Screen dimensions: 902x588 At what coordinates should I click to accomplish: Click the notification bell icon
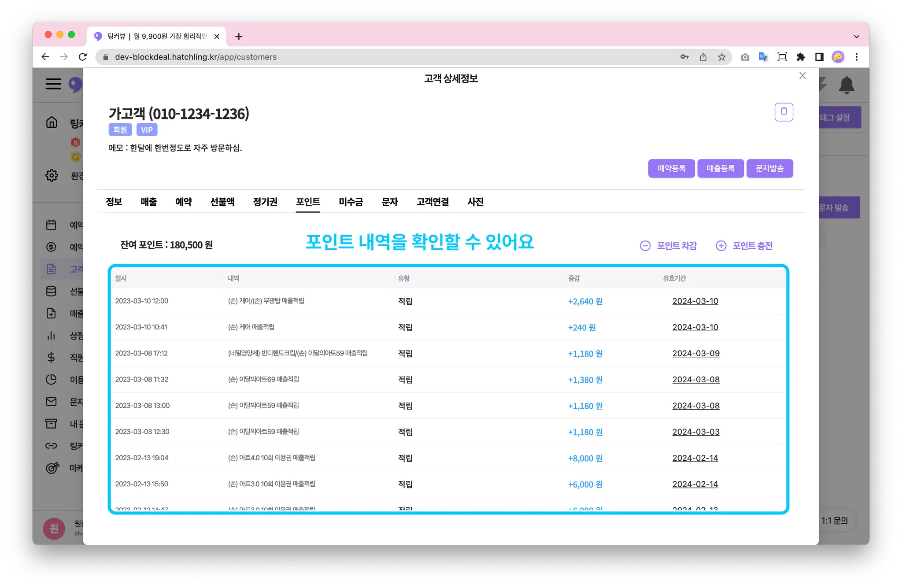coord(846,85)
